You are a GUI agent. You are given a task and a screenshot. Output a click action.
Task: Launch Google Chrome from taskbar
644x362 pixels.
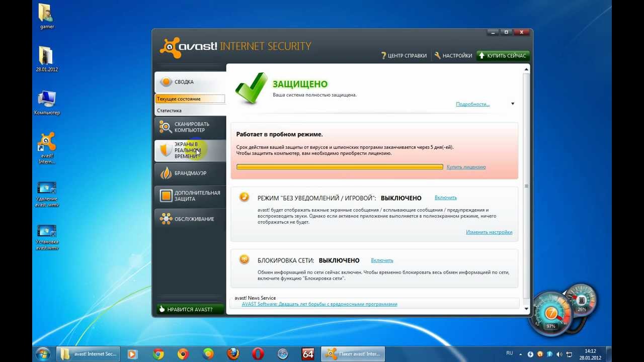pyautogui.click(x=158, y=354)
